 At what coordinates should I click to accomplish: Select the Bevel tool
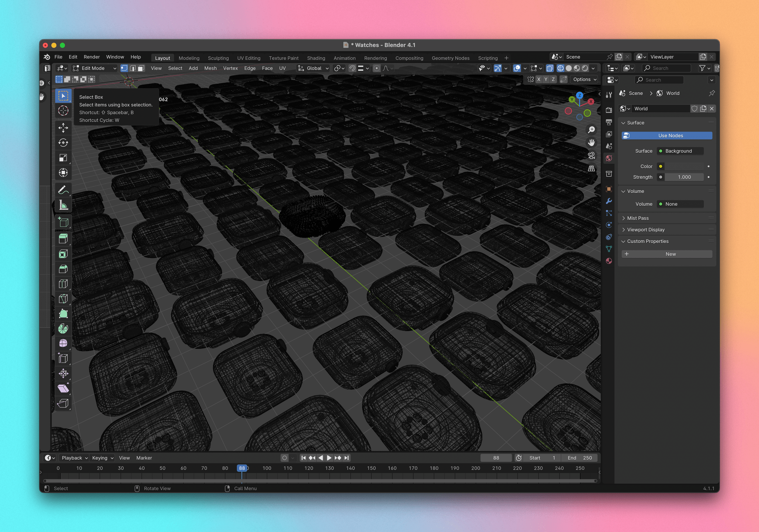coord(63,269)
